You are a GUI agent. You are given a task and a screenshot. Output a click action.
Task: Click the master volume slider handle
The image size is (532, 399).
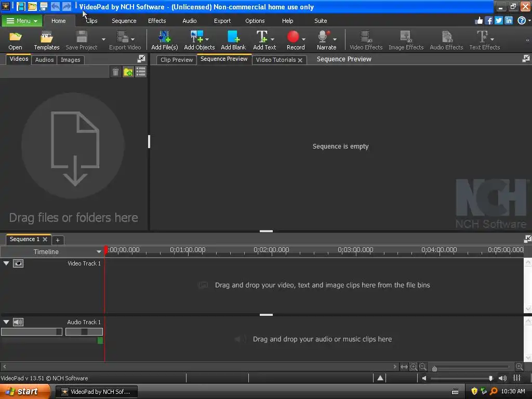point(490,378)
